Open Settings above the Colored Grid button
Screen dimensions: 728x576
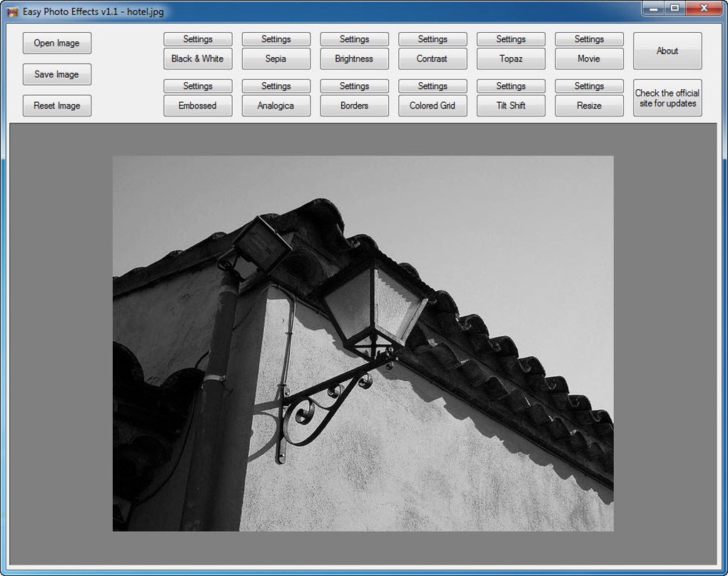click(x=433, y=86)
